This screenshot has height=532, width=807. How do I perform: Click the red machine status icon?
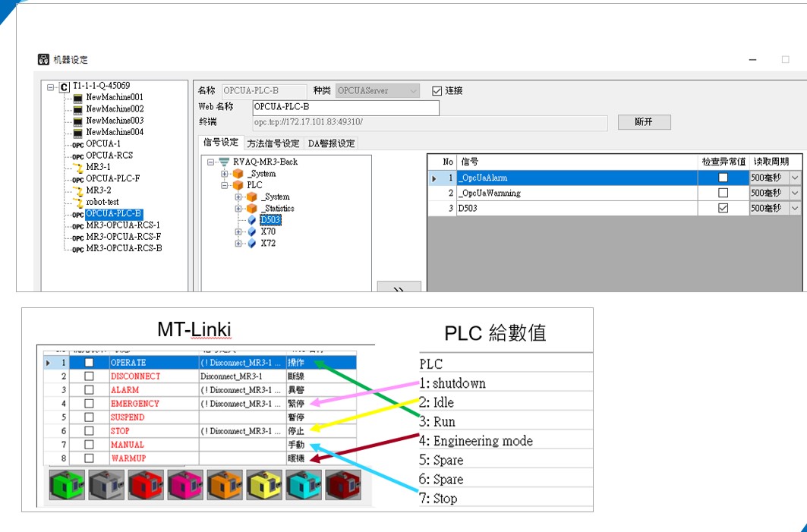point(146,484)
